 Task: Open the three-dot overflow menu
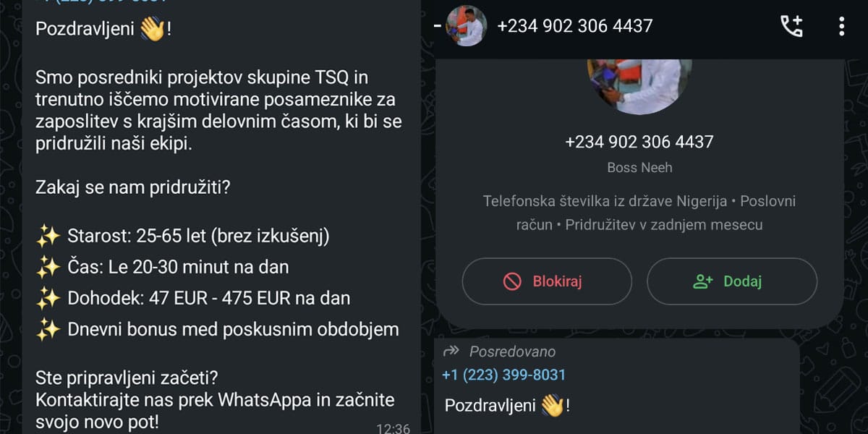tap(841, 27)
